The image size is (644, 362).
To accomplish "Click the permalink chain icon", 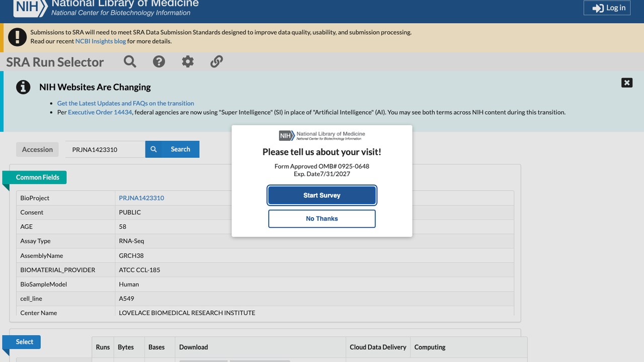I will coord(216,61).
